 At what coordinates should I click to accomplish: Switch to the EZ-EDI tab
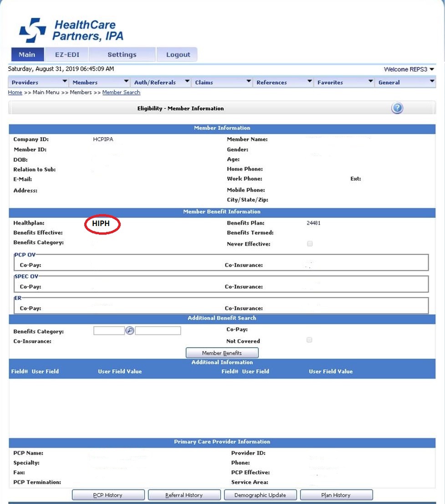pos(66,54)
